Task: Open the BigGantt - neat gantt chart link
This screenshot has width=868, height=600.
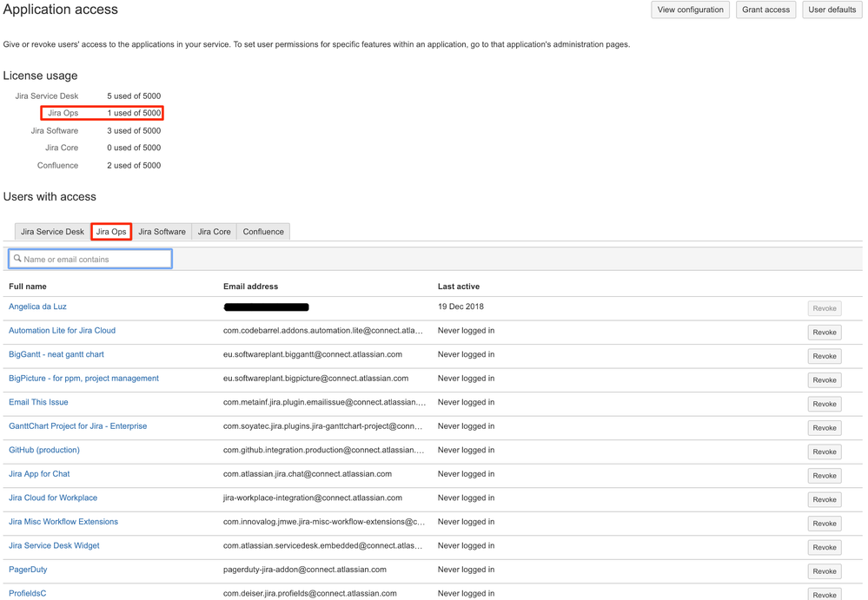Action: tap(56, 354)
